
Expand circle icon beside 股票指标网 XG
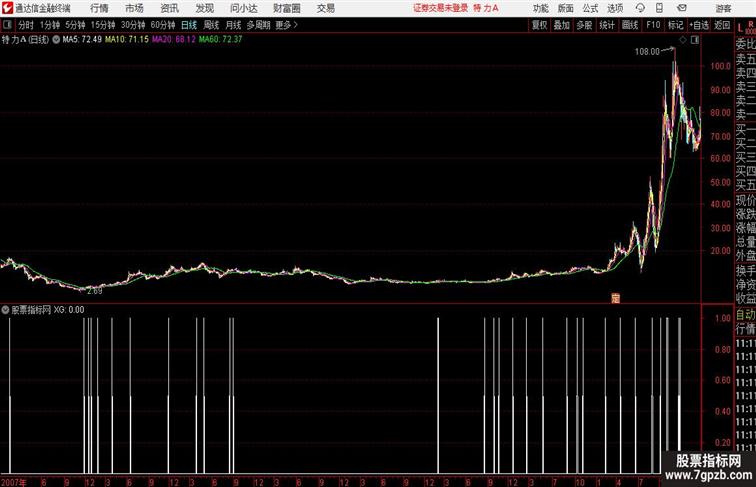pyautogui.click(x=5, y=310)
